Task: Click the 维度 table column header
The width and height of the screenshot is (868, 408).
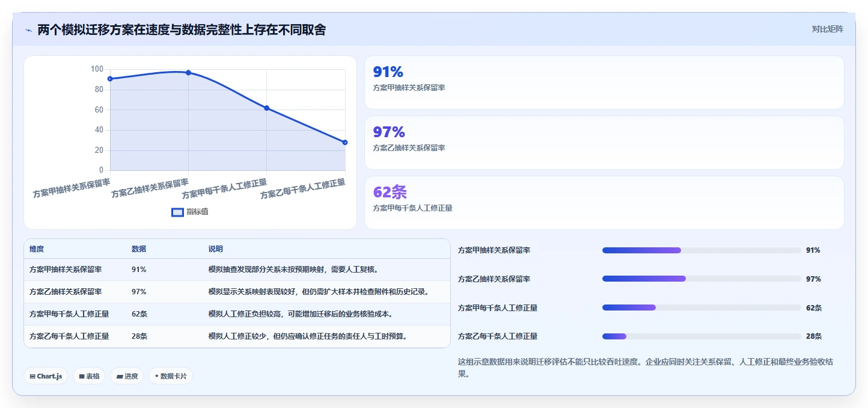Action: pos(37,249)
